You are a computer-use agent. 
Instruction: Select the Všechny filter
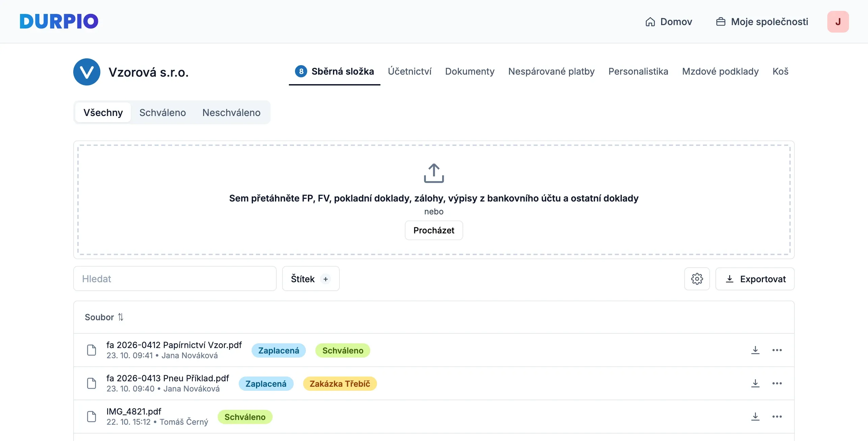click(x=103, y=113)
